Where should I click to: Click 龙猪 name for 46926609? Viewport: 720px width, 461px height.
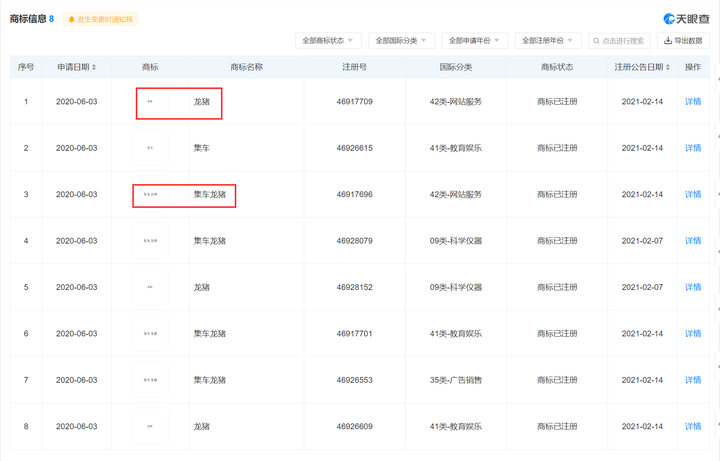click(202, 426)
